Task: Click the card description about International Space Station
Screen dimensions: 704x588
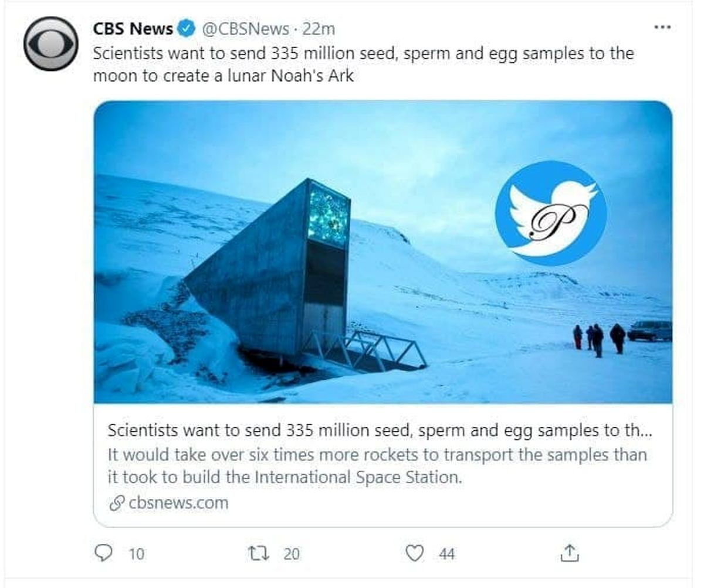Action: [x=377, y=466]
